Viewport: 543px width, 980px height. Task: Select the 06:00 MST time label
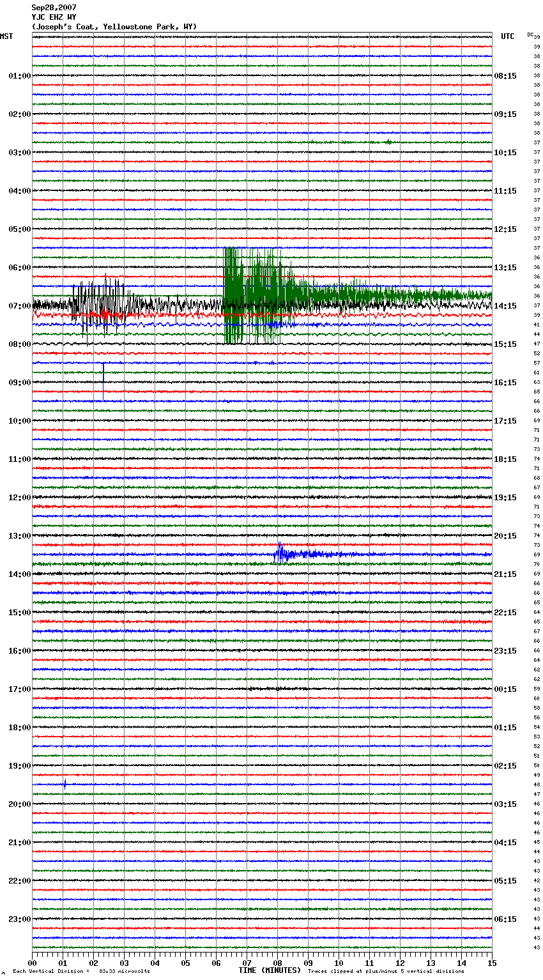(20, 268)
